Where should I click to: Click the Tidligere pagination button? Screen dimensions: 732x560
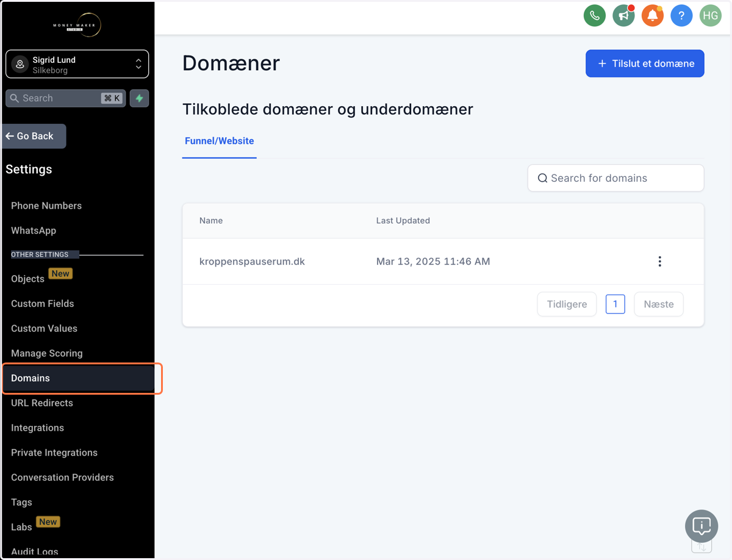(567, 304)
